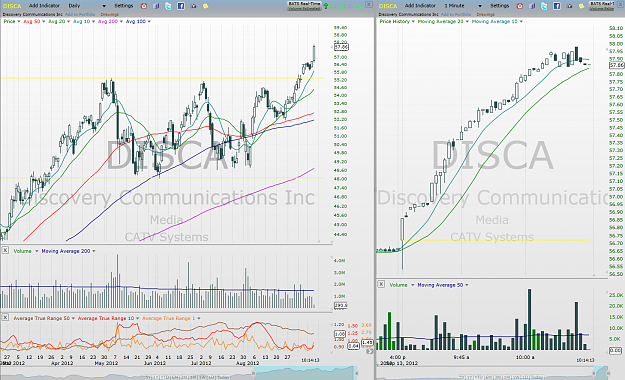Click the 1.43 ATR value box

click(x=367, y=342)
